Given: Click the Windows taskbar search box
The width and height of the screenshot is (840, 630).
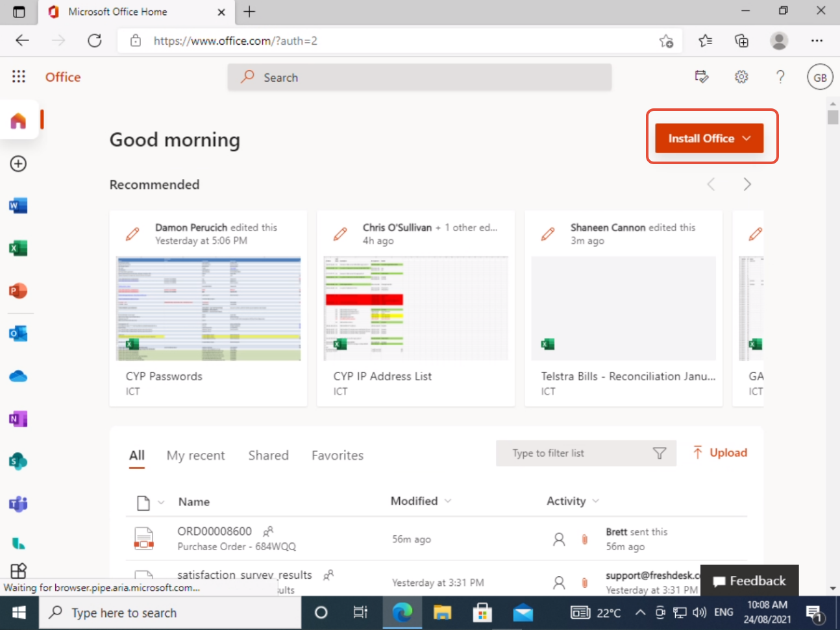Looking at the screenshot, I should coord(170,612).
